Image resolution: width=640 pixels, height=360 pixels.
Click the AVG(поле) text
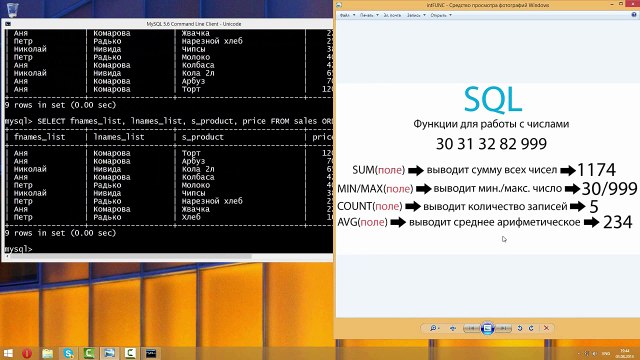(x=362, y=222)
